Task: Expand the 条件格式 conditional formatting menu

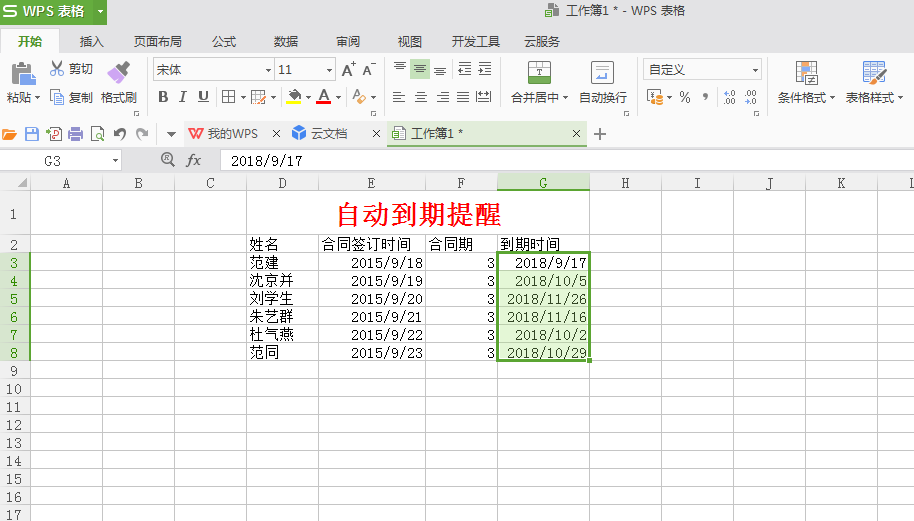Action: [x=832, y=98]
